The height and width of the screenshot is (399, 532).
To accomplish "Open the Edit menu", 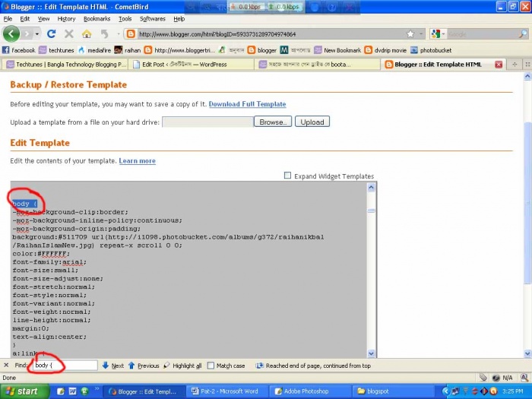I will pos(25,19).
